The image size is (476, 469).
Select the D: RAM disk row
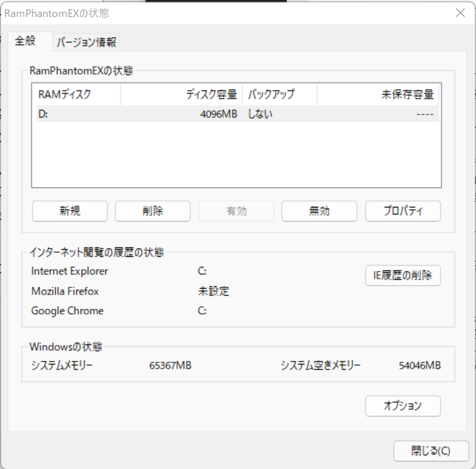pyautogui.click(x=237, y=114)
